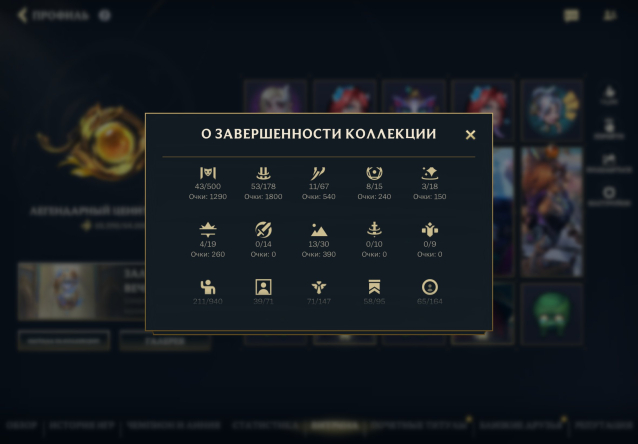Screen dimensions: 638x444
Task: Select the mountain landscape icon showing 13/30
Action: coord(319,230)
